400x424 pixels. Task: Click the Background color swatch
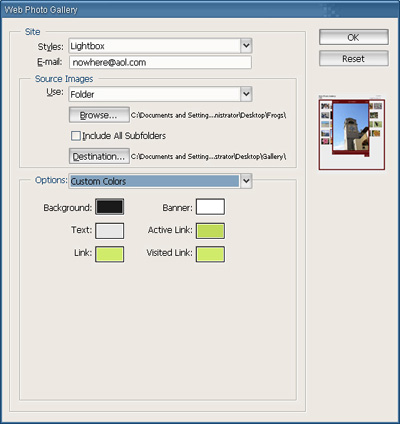[110, 207]
